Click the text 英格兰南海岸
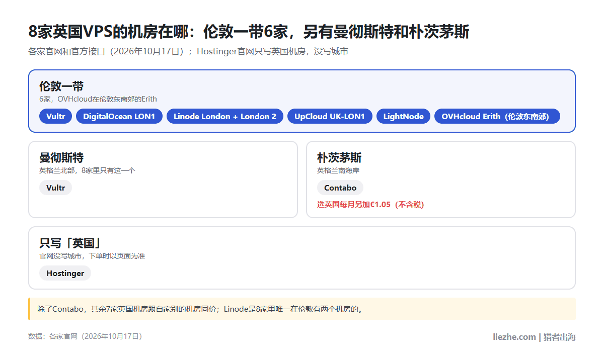This screenshot has height=364, width=604. pos(338,170)
